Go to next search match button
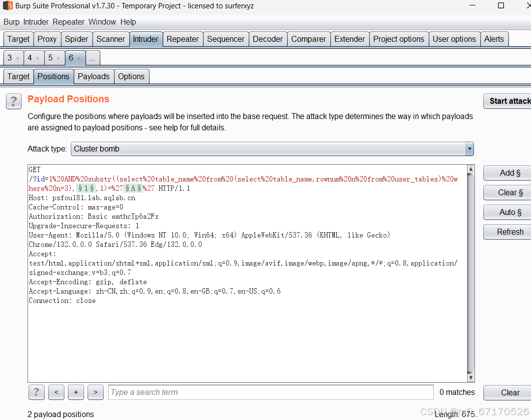This screenshot has width=531, height=420. pos(95,392)
